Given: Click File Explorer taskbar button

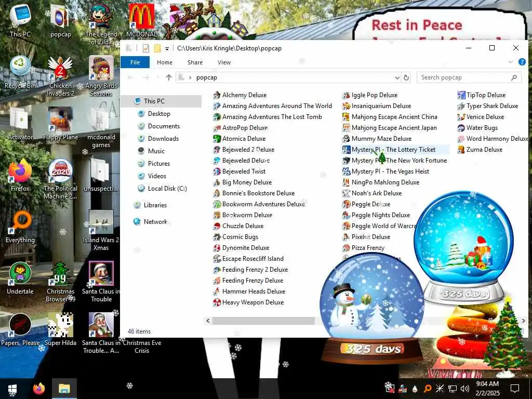Looking at the screenshot, I should pyautogui.click(x=64, y=389).
